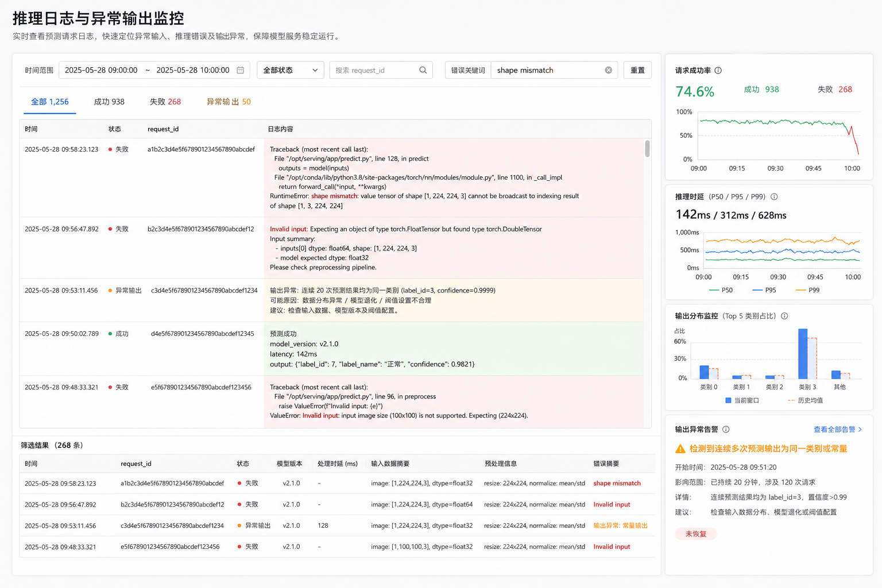Switch to the 成功 938 tab
The width and height of the screenshot is (882, 588).
(109, 102)
